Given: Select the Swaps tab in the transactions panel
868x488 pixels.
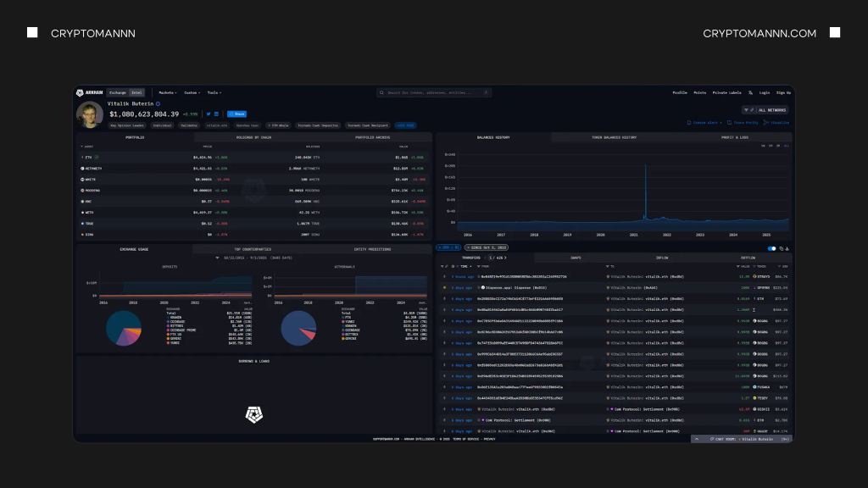Looking at the screenshot, I should coord(576,258).
